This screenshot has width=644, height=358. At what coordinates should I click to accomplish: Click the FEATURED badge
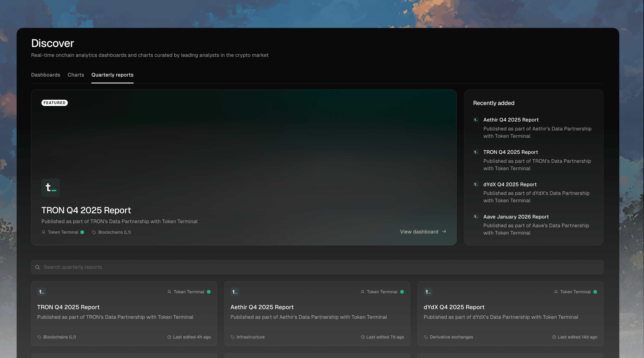pyautogui.click(x=55, y=103)
